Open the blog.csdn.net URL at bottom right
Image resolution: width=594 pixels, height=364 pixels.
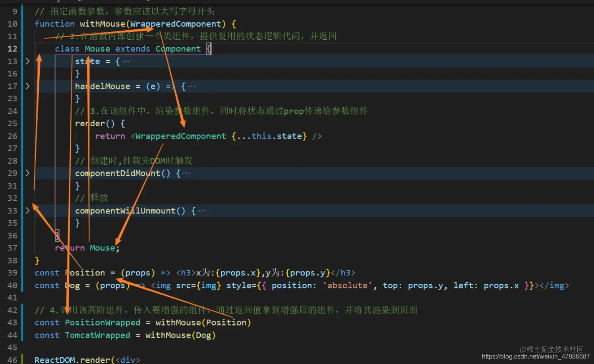tap(536, 356)
